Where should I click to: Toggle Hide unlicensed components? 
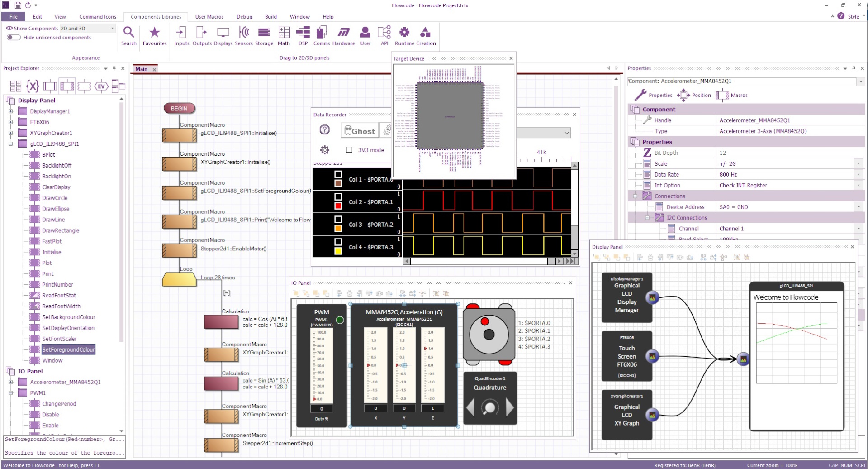pyautogui.click(x=14, y=37)
